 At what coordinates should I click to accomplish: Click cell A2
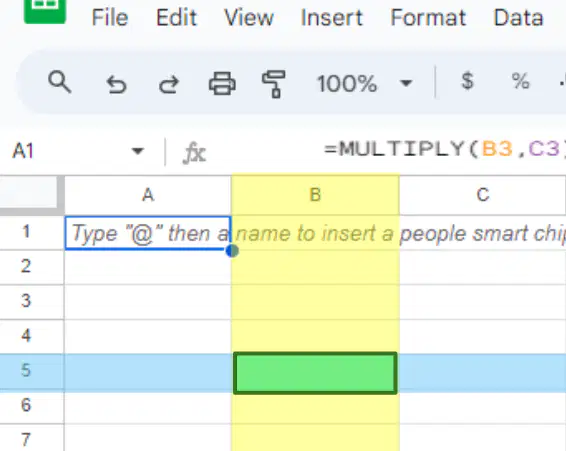click(x=148, y=267)
